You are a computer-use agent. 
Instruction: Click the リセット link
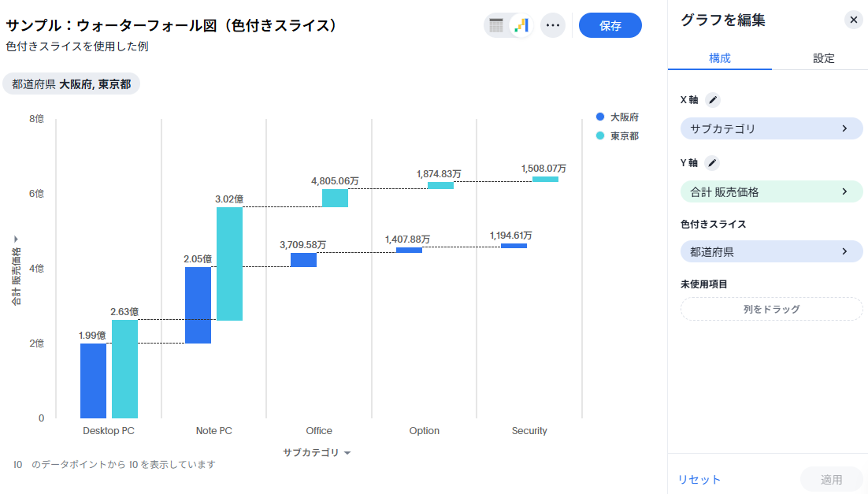tap(699, 479)
